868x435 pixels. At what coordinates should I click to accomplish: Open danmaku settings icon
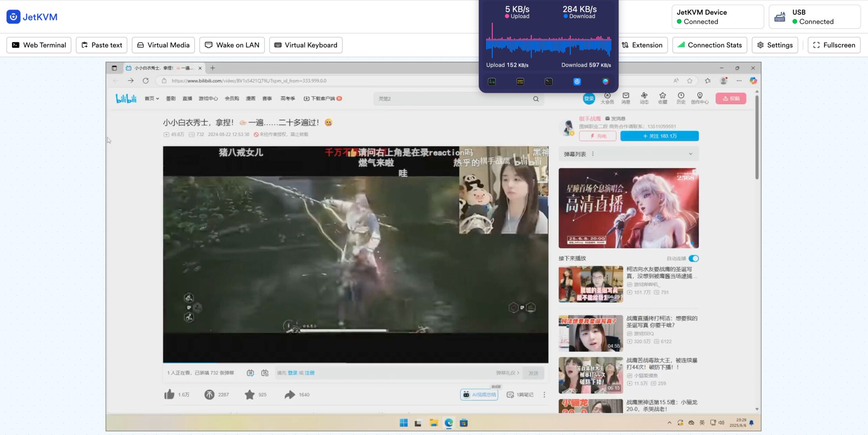(x=265, y=373)
